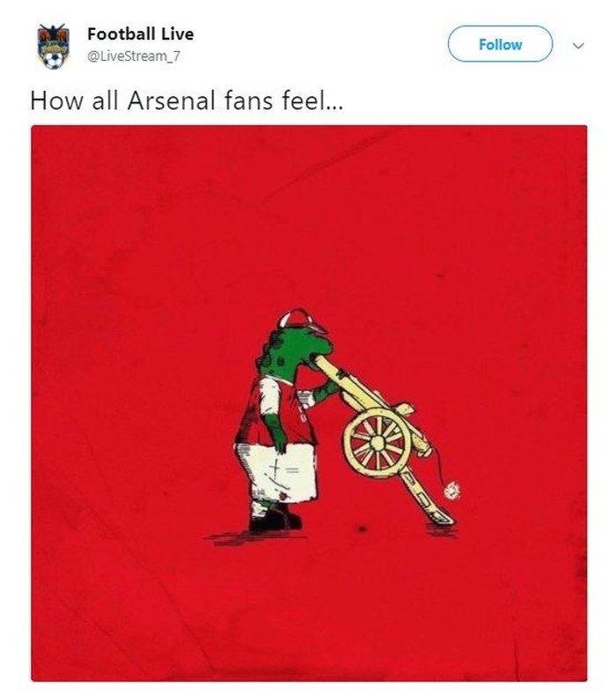Click empty red area in image's top-left

106,194
